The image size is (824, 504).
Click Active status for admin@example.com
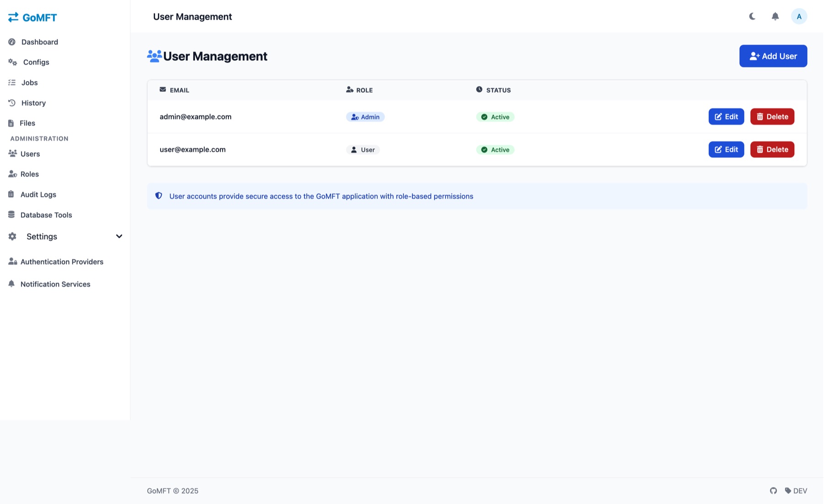point(495,117)
